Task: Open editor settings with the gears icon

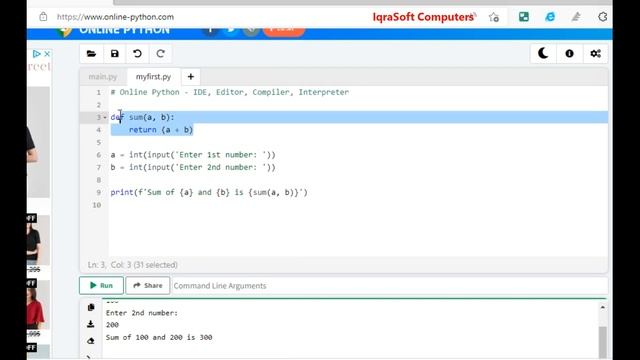Action: 595,53
